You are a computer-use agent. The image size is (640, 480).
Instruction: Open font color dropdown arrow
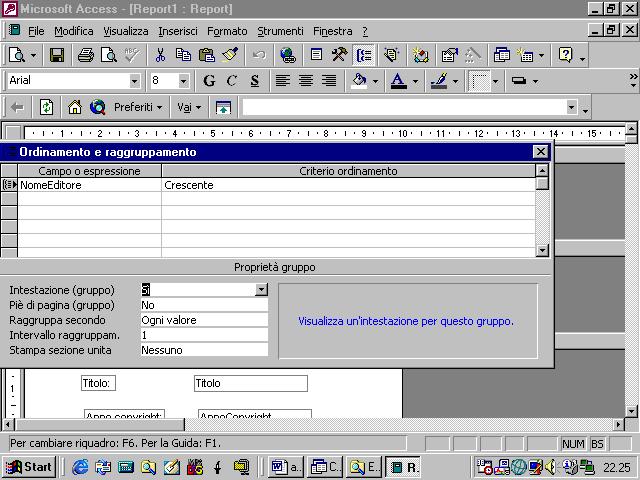pyautogui.click(x=415, y=81)
